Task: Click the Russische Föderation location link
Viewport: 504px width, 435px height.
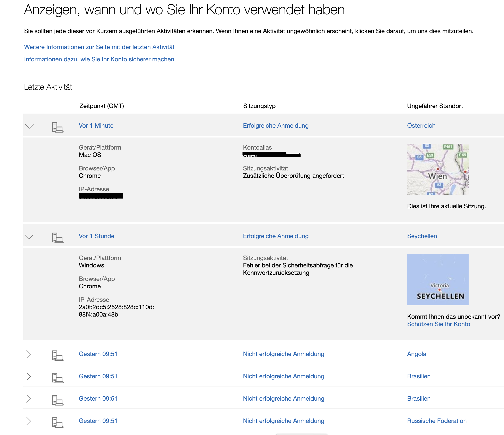Action: pyautogui.click(x=437, y=421)
